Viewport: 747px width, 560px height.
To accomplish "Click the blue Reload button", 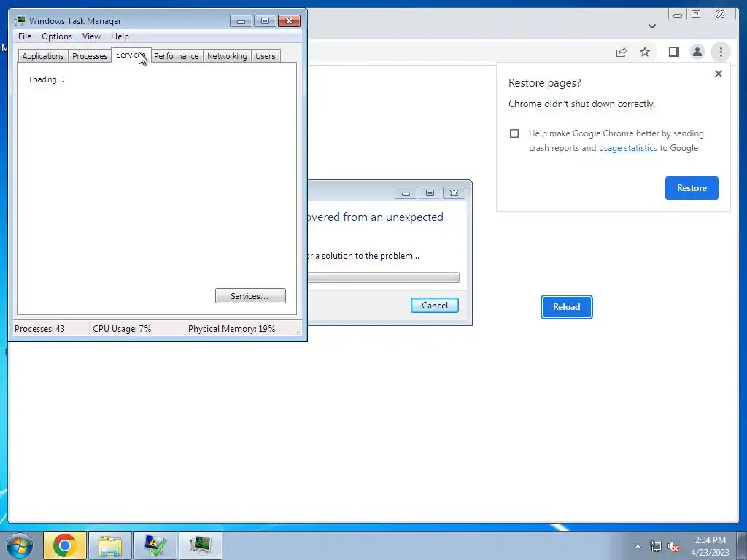I will coord(566,307).
